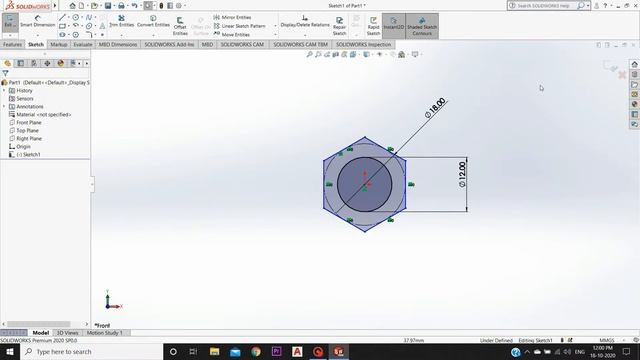640x360 pixels.
Task: Expand the Annotations tree node
Action: (4, 107)
